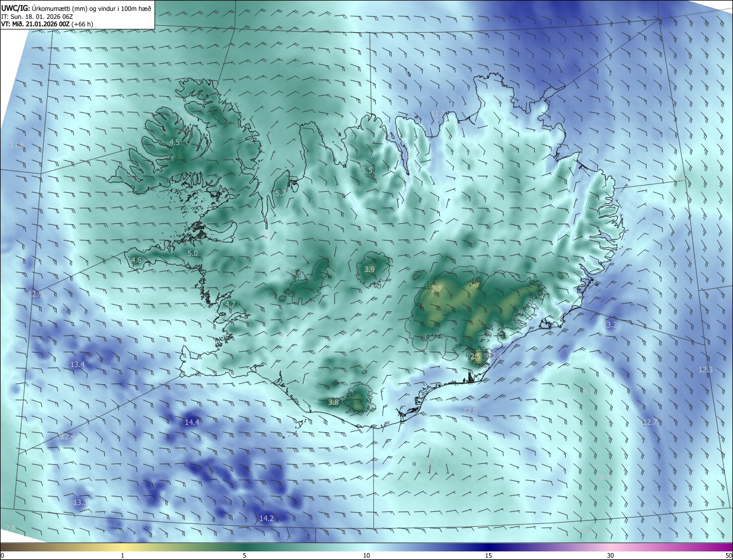Click the 5.5 value in north Iceland

coord(367,170)
